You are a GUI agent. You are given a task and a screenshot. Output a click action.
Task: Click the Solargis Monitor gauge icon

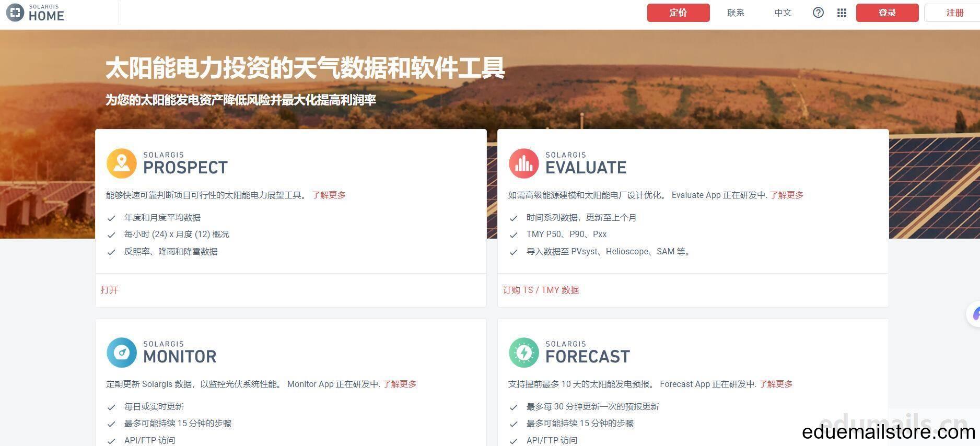click(122, 353)
